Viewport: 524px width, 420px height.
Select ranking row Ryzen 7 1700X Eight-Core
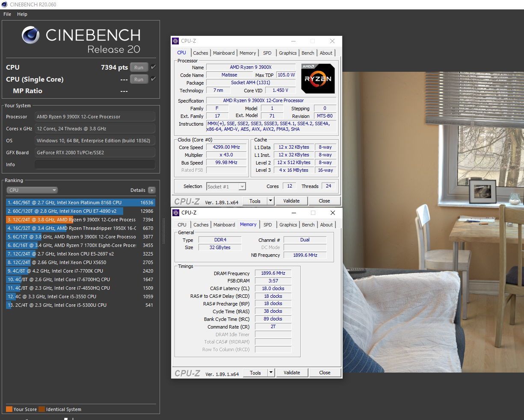click(x=80, y=245)
